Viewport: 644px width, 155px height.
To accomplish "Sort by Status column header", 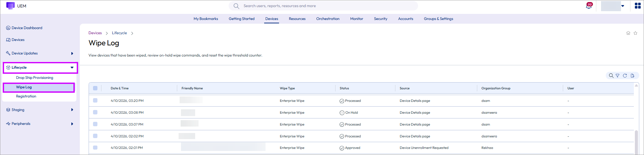I will (344, 88).
